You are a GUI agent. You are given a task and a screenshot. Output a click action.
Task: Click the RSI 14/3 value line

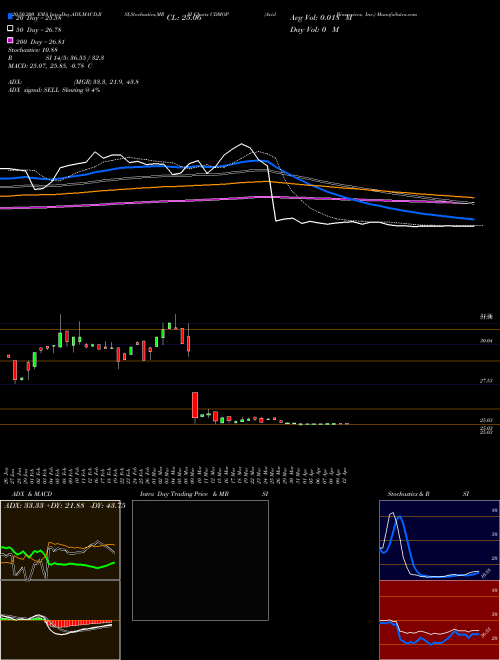pos(56,58)
